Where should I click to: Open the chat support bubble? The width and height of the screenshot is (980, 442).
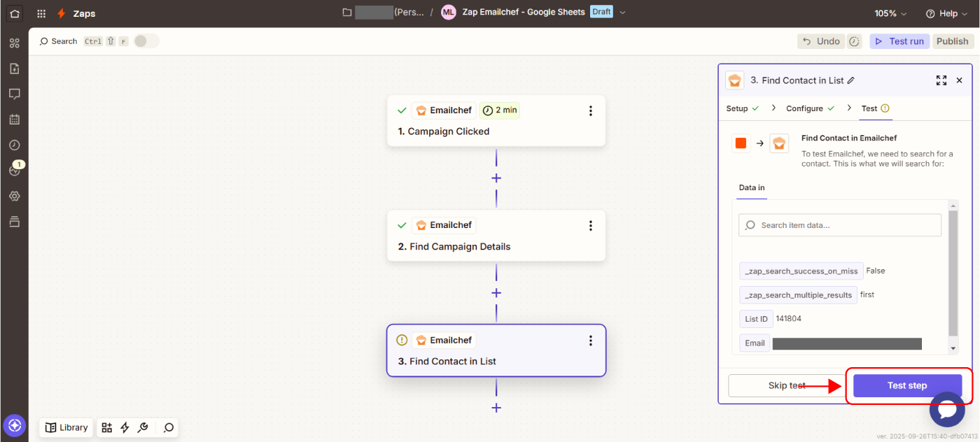pyautogui.click(x=946, y=410)
